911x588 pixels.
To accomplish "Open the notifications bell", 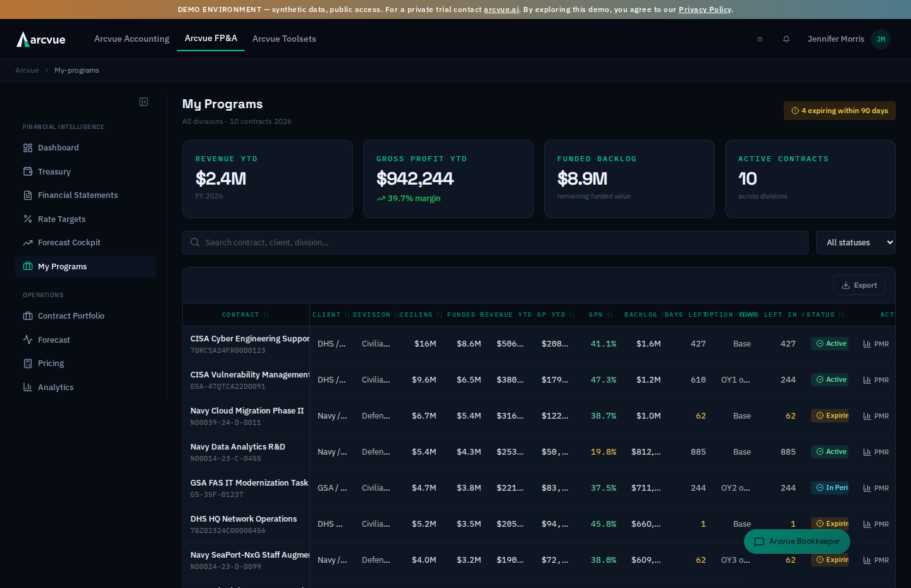I will point(786,39).
